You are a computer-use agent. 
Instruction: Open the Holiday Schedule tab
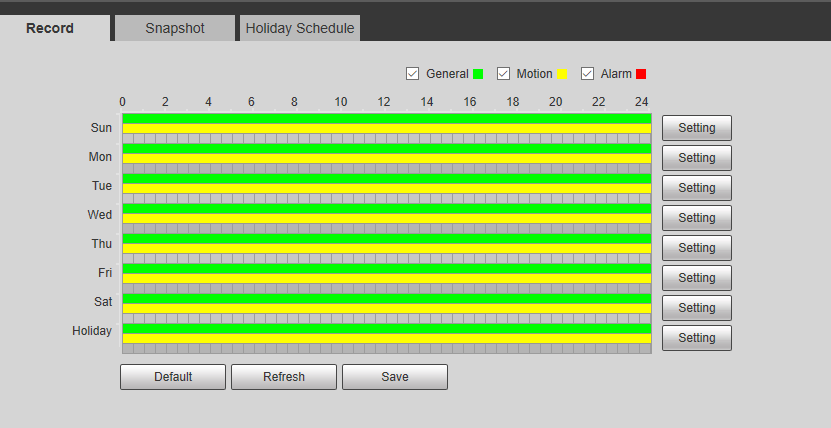pos(299,28)
